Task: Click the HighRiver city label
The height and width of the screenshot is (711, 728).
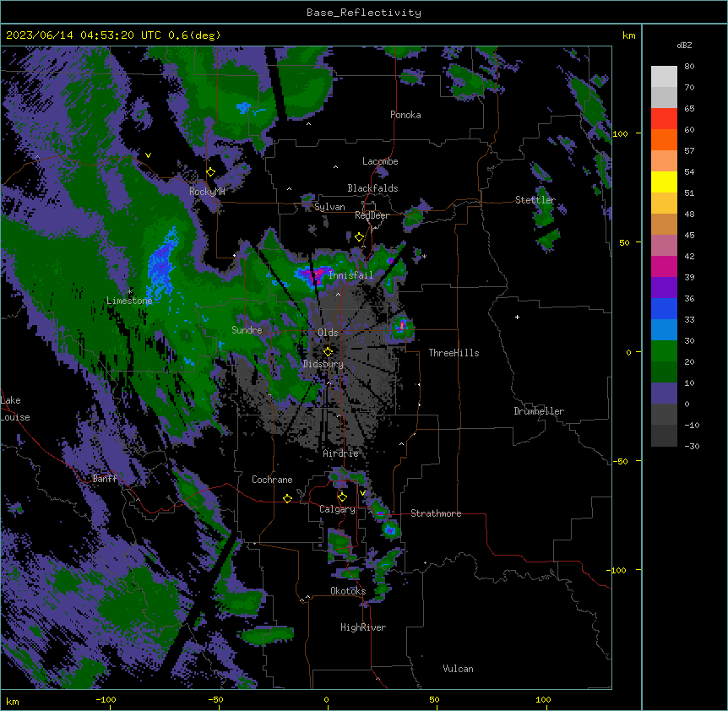Action: (363, 627)
